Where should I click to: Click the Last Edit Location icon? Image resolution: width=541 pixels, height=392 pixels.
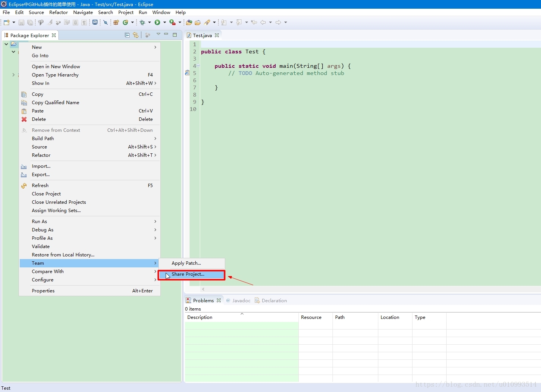click(x=254, y=22)
